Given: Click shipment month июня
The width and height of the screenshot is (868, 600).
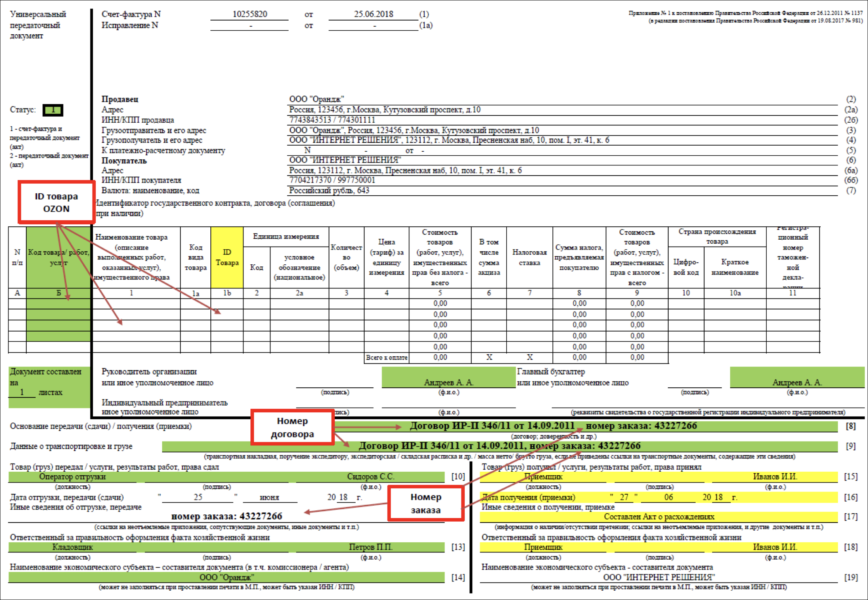Looking at the screenshot, I should (x=269, y=498).
